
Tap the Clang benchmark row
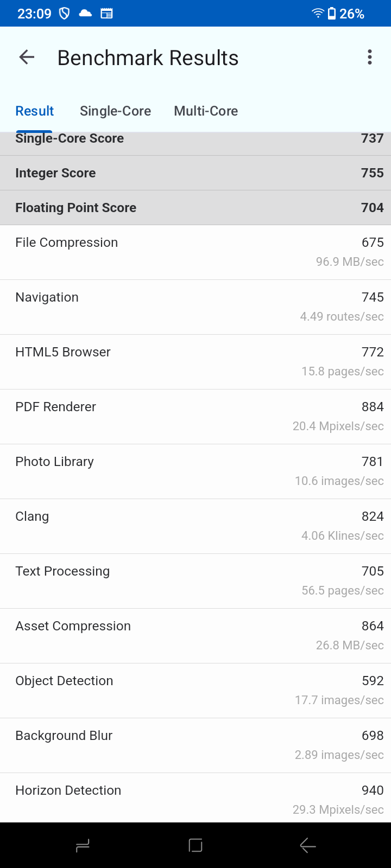click(x=195, y=526)
